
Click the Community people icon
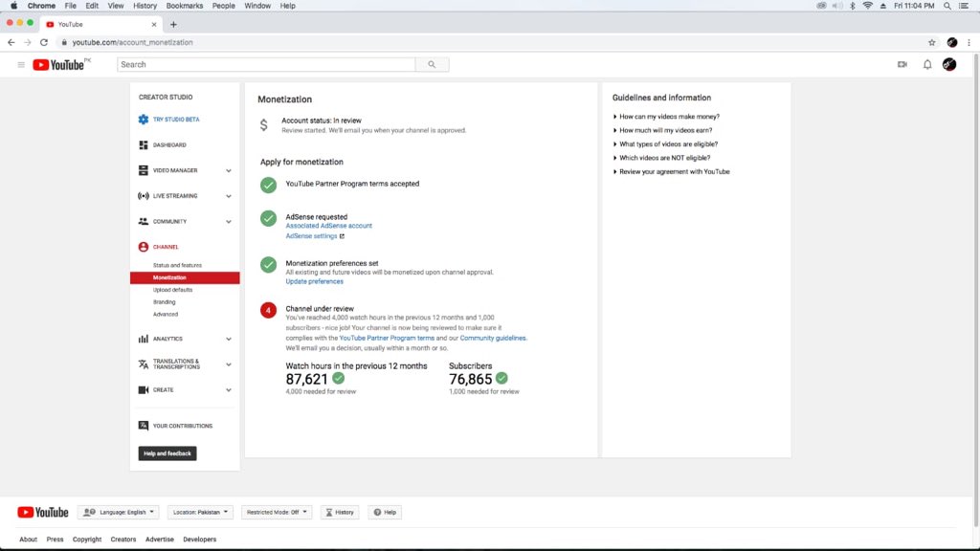144,221
